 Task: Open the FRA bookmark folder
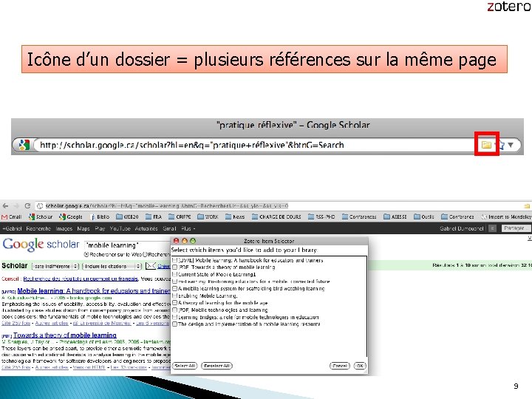(154, 216)
